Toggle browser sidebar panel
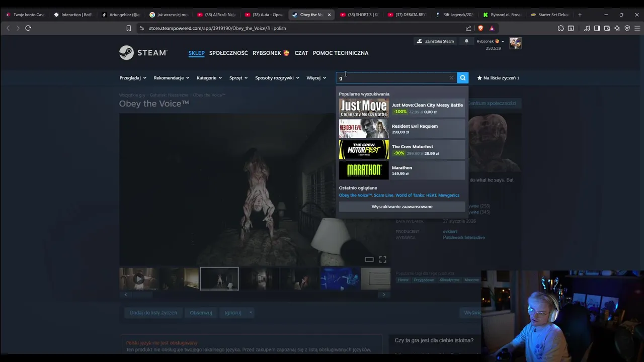The image size is (644, 362). point(597,28)
